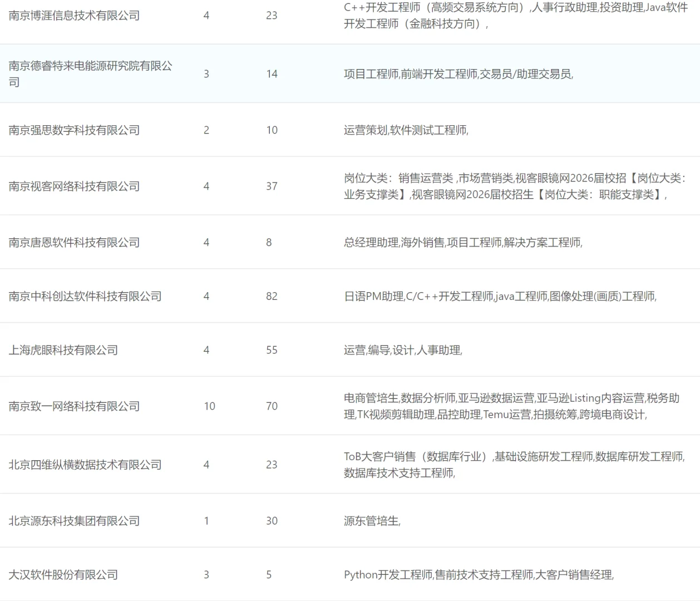Click positions 日语PM助理,C/C++开发工程师

(500, 296)
